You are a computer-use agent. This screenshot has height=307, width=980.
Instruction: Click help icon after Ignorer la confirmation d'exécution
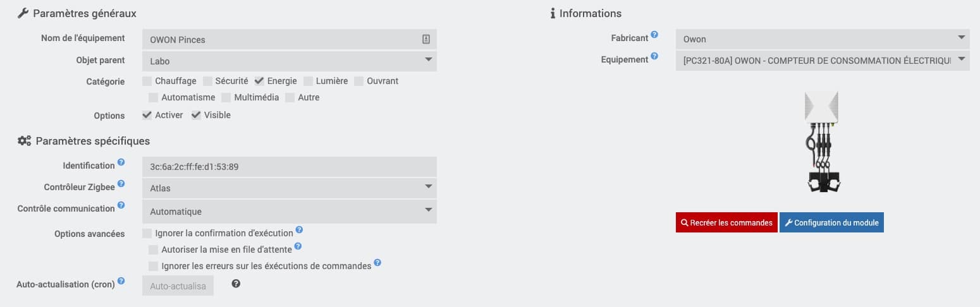pos(299,230)
